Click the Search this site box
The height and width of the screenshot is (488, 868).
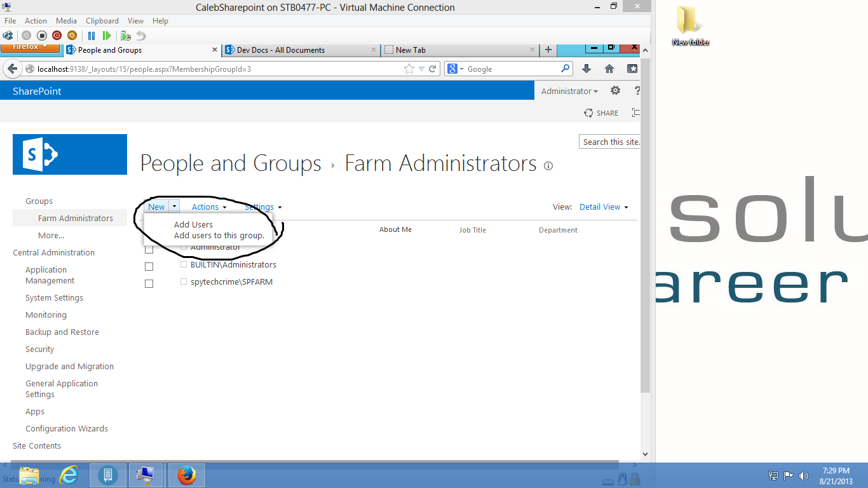coord(609,142)
